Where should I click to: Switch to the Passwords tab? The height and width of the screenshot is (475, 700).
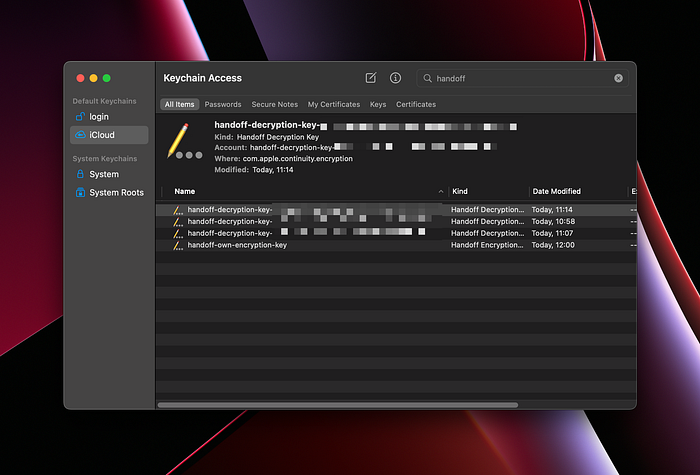pyautogui.click(x=223, y=104)
